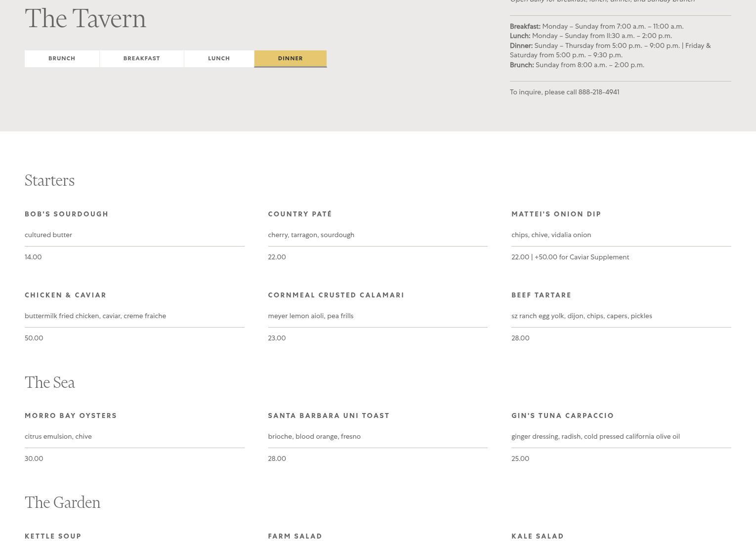Click the Country Paté menu item
The image size is (756, 541).
[x=300, y=214]
